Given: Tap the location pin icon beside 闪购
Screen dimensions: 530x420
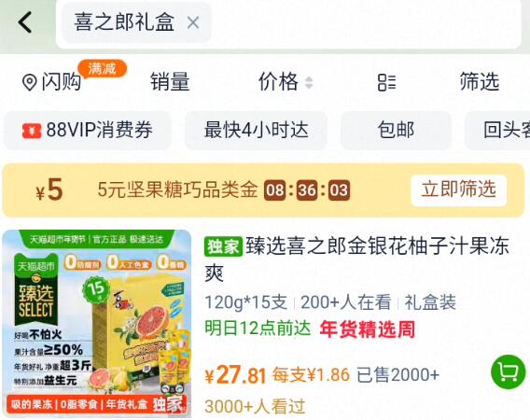Looking at the screenshot, I should (30, 82).
